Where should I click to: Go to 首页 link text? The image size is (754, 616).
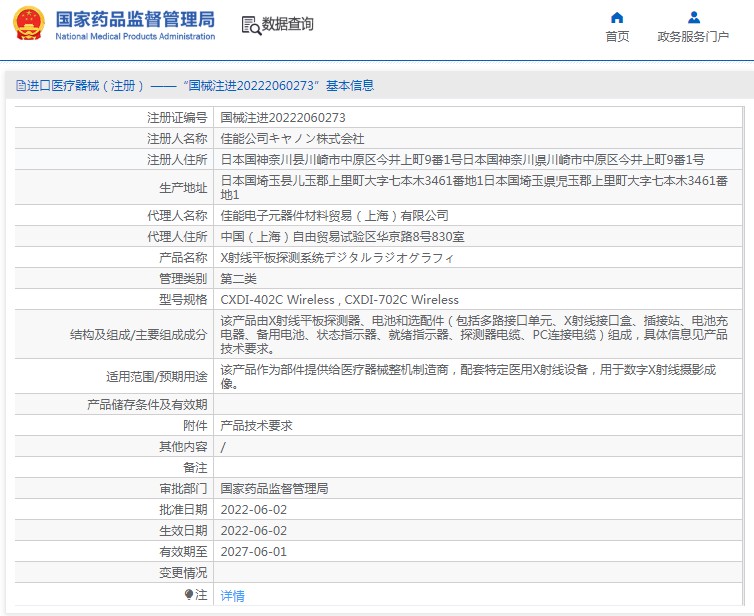point(617,37)
